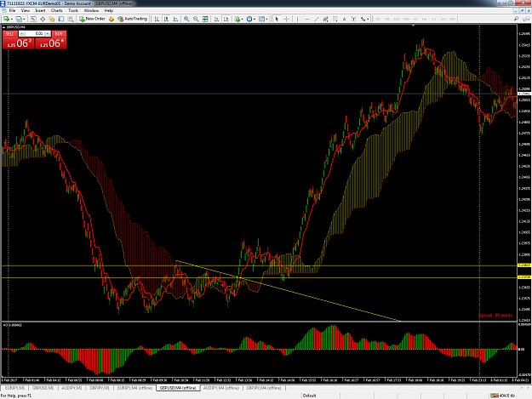Switch to the EURJPY,M1 chart tab

click(x=14, y=388)
